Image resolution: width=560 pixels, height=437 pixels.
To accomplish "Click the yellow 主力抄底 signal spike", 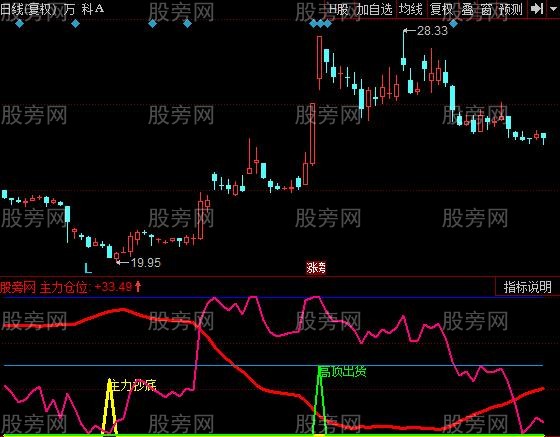I will click(x=110, y=406).
